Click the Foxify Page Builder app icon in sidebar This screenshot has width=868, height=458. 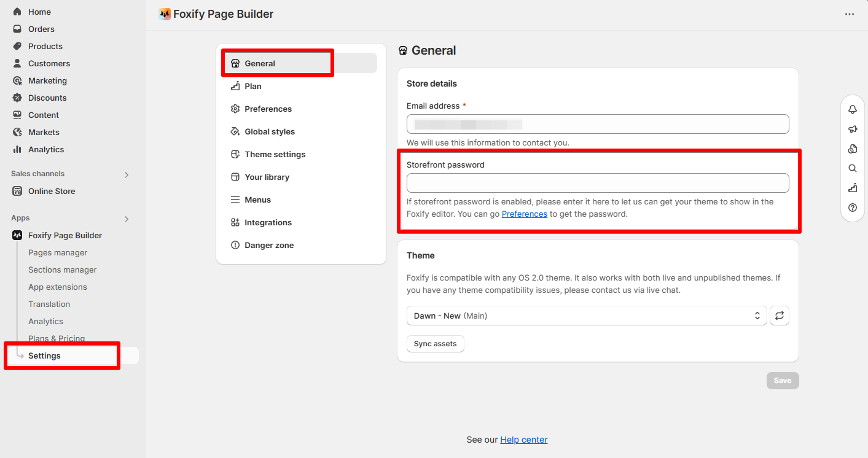17,235
